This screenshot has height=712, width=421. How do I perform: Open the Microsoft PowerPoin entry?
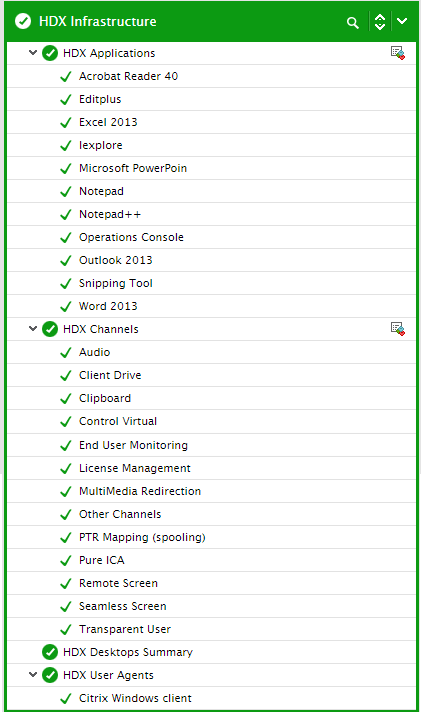point(133,168)
